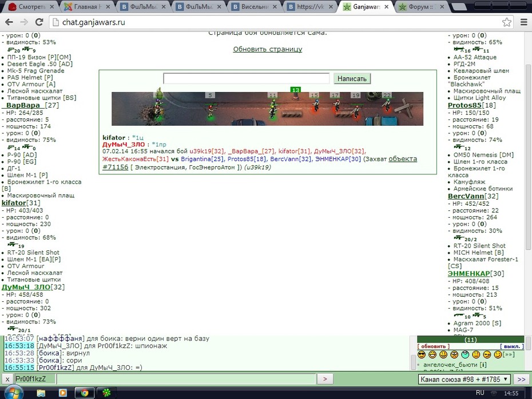This screenshot has width=532, height=399.
Task: Click the >> button beside channel dropdown
Action: (521, 380)
